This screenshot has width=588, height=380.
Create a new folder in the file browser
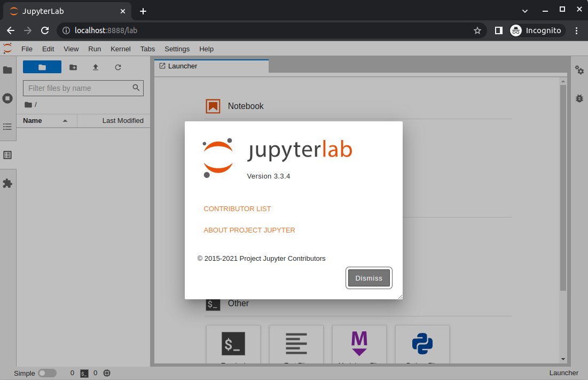coord(73,67)
